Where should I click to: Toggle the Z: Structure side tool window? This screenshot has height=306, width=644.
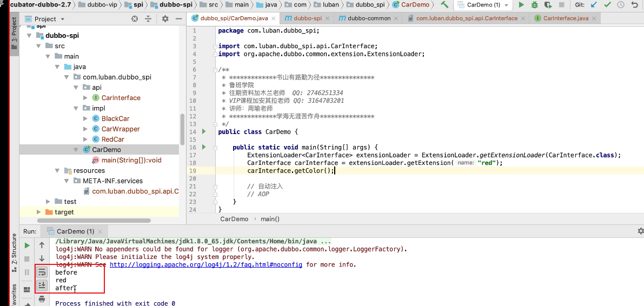point(15,252)
